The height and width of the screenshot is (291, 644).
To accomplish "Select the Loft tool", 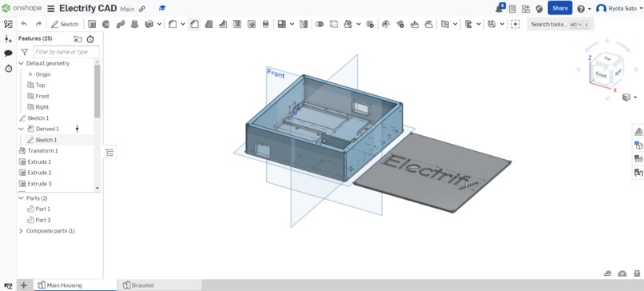I will [134, 24].
